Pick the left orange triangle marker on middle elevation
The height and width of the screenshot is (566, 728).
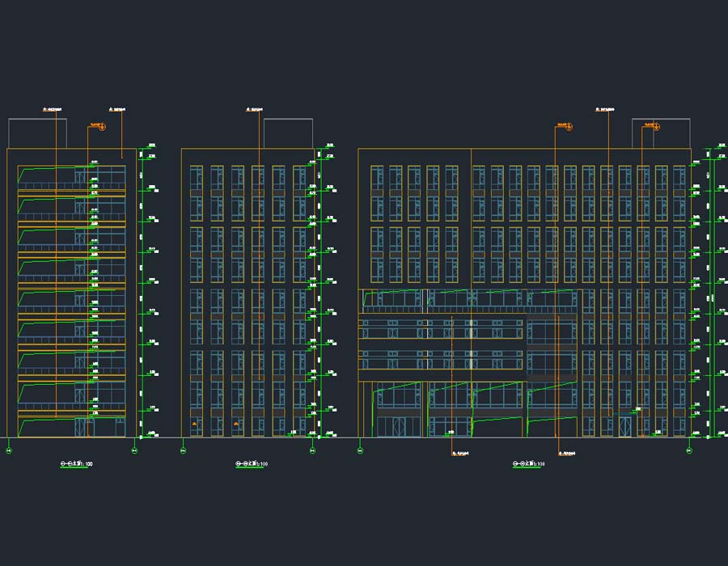click(x=194, y=423)
